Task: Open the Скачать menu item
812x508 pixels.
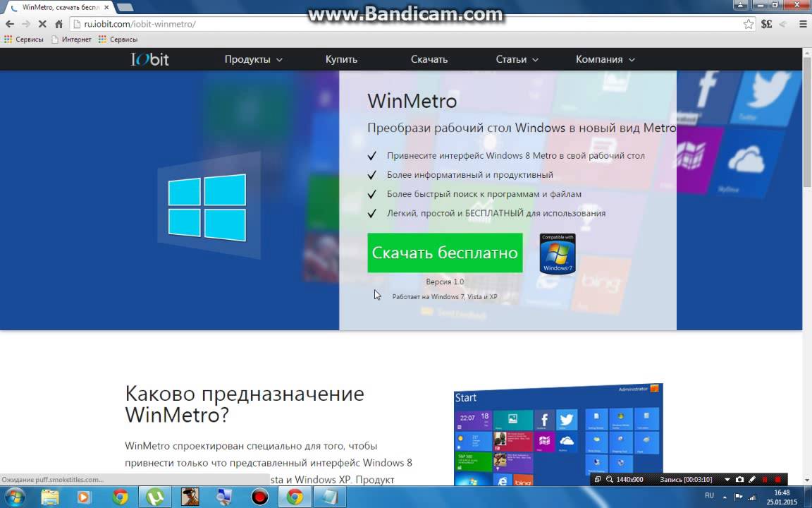Action: [429, 59]
